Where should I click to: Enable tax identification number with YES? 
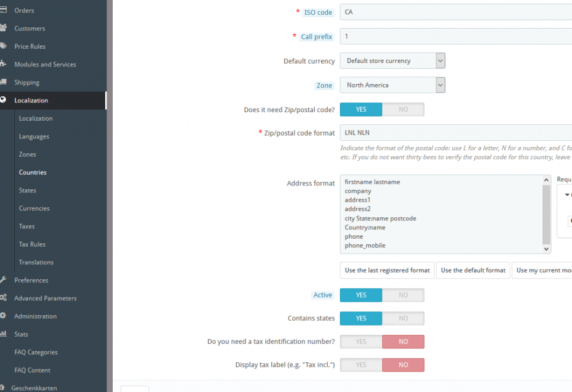click(361, 342)
